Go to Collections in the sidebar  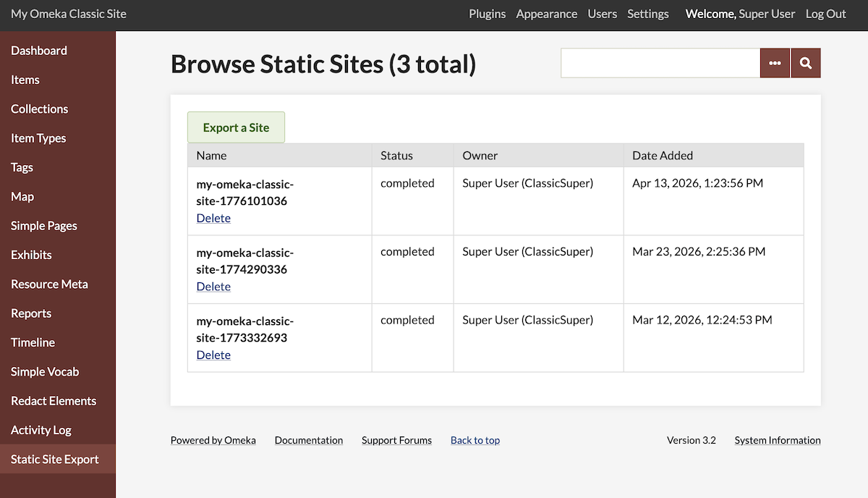click(x=58, y=109)
